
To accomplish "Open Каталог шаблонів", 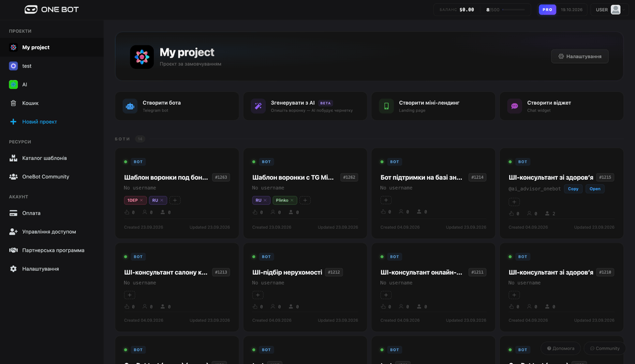I will (52, 158).
